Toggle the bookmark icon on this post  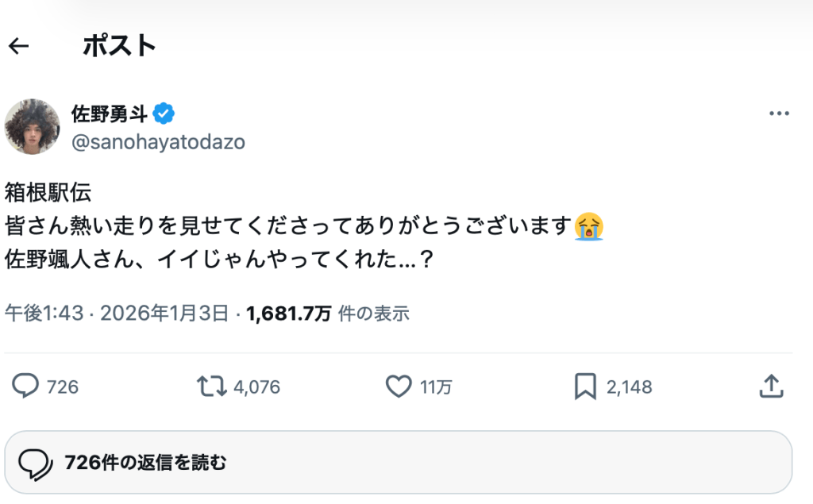585,387
